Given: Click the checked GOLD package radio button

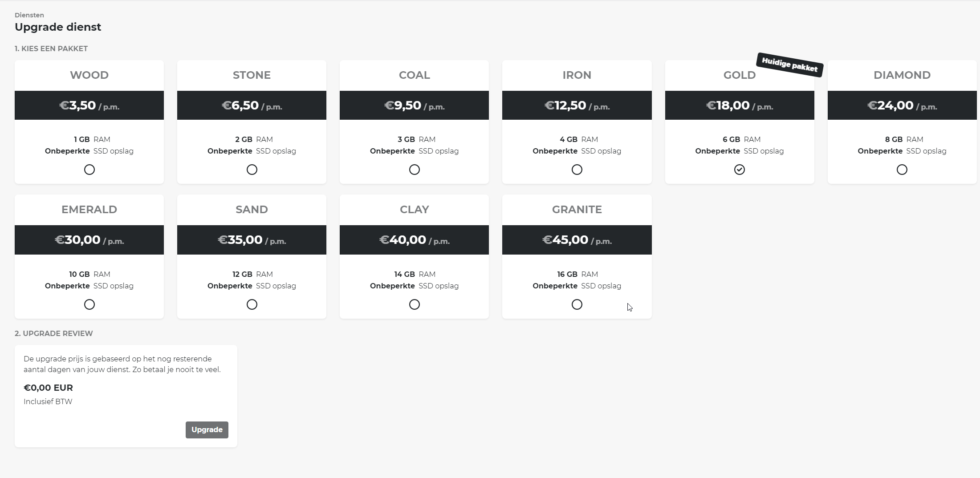Looking at the screenshot, I should 739,170.
